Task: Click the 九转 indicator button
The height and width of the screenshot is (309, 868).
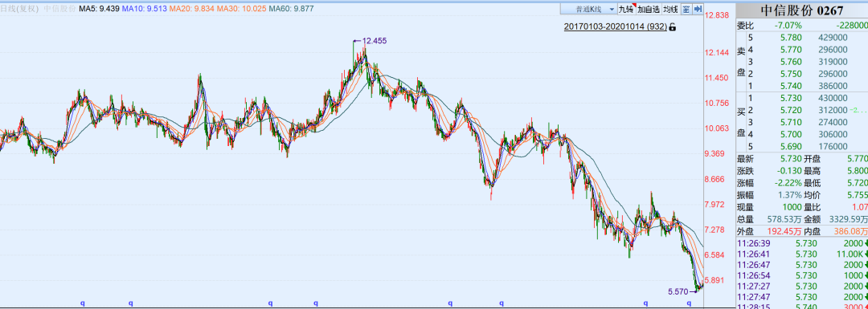Action: (x=625, y=9)
